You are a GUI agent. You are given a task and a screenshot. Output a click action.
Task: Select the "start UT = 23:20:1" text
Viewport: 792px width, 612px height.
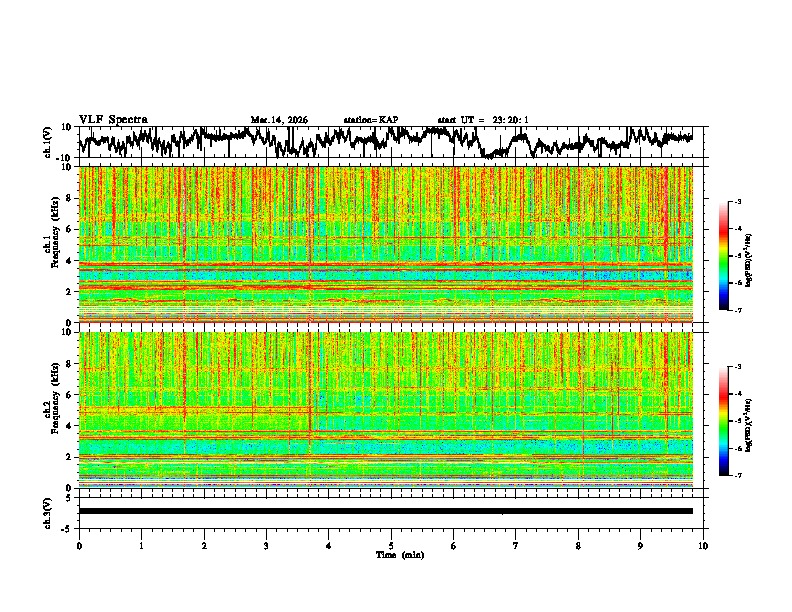pos(483,120)
